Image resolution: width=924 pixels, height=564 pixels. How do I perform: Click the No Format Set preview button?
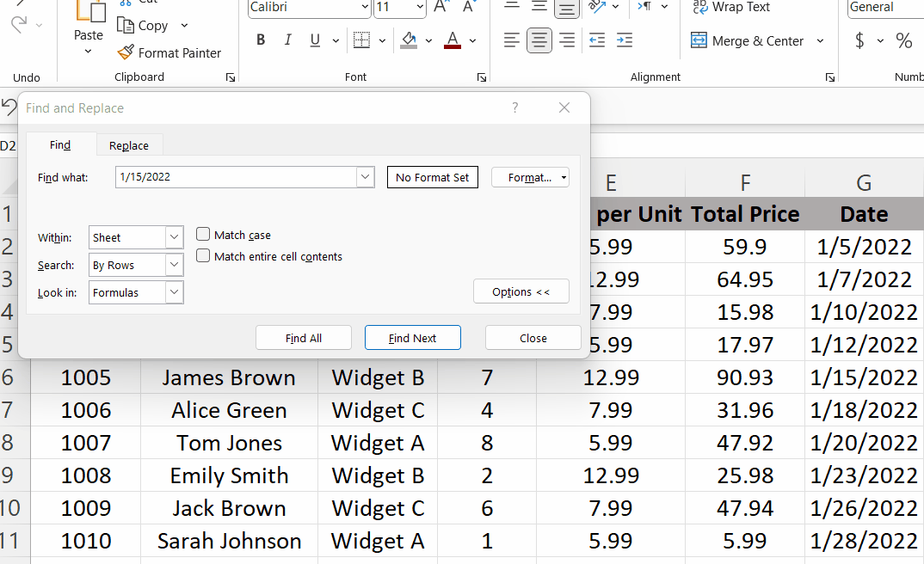pyautogui.click(x=433, y=177)
